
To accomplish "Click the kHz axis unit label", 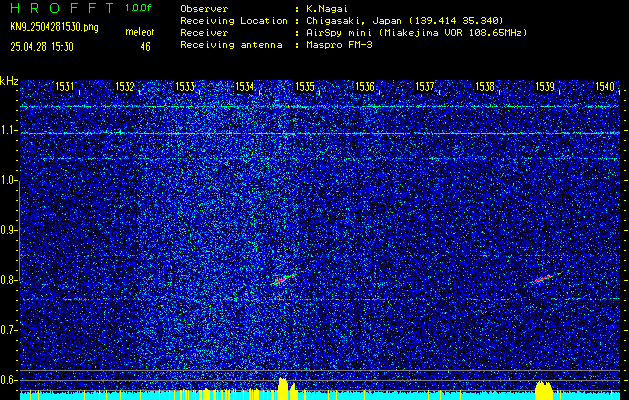I will coord(9,81).
